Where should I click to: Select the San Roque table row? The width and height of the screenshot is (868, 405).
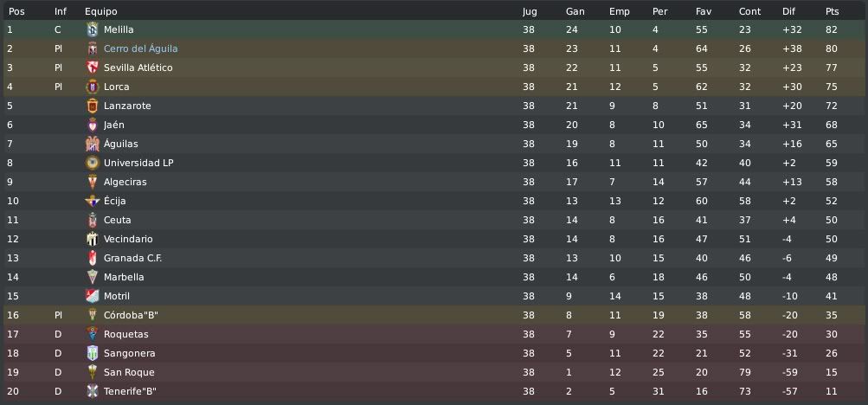pos(434,372)
